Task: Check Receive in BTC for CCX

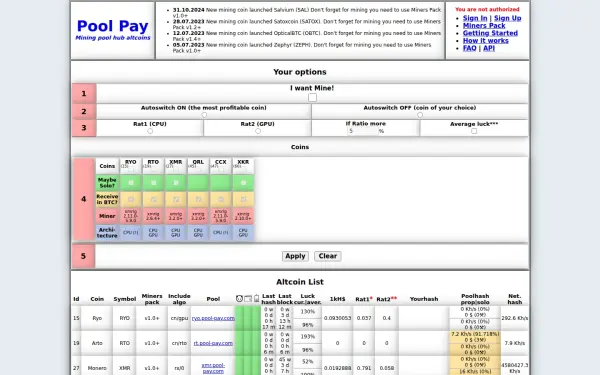Action: click(x=221, y=199)
